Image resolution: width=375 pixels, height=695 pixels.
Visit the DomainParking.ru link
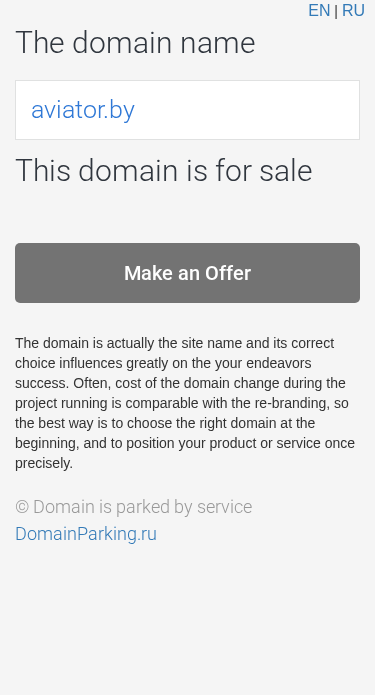[86, 534]
